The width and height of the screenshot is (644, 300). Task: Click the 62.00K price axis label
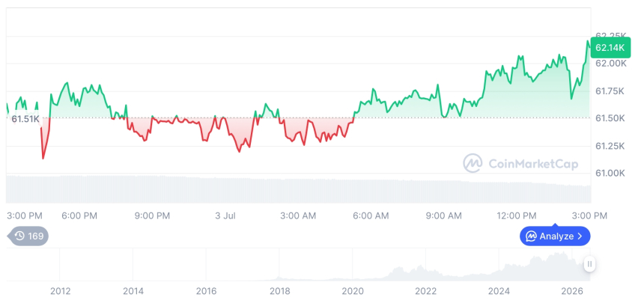click(611, 63)
